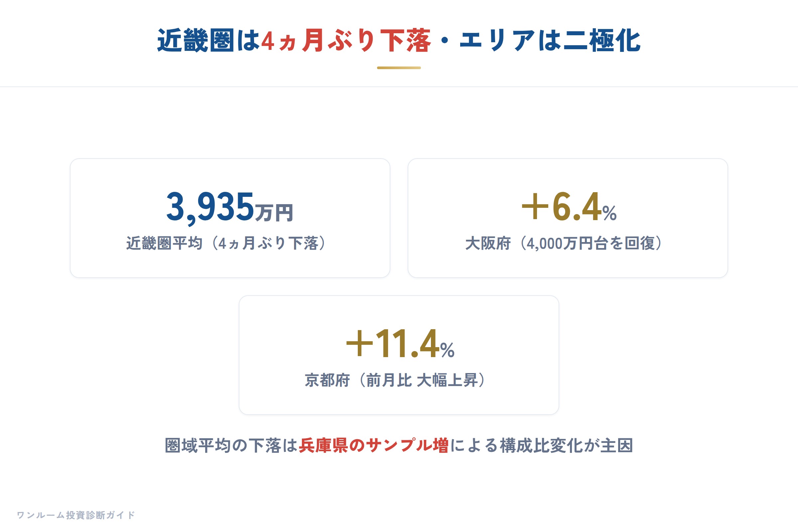This screenshot has width=798, height=532.
Task: Select the Kyoto prefecture stat card
Action: pos(399,355)
